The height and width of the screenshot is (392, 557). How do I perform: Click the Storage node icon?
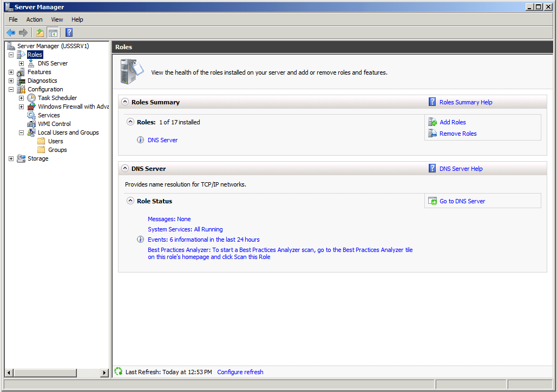(21, 158)
